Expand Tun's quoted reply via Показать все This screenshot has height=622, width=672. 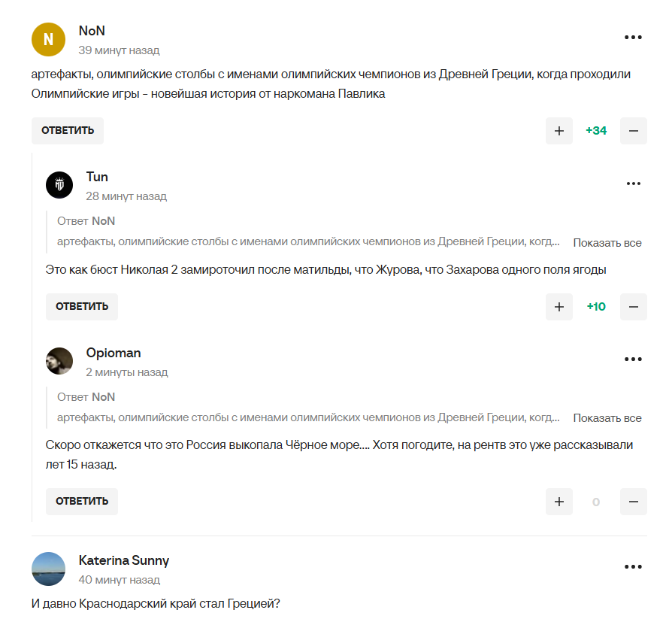pyautogui.click(x=607, y=242)
